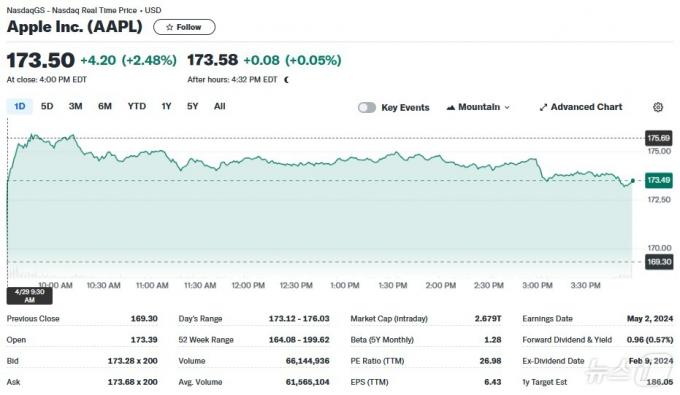Image resolution: width=680 pixels, height=395 pixels.
Task: Open the Mountain chart style dropdown
Action: point(478,107)
